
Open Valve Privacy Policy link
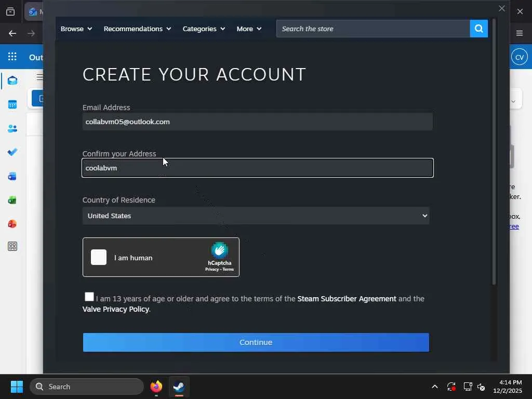116,309
